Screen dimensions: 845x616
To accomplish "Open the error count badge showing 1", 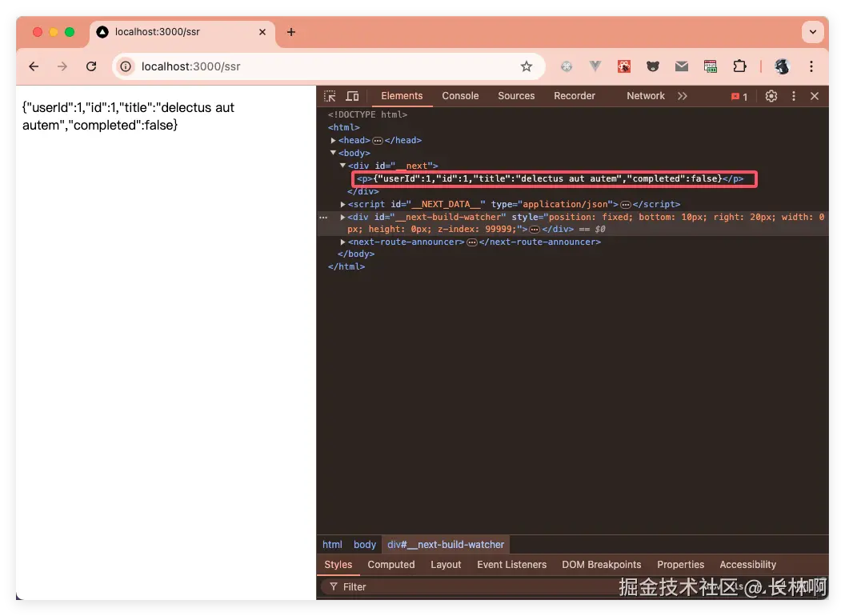I will click(x=739, y=97).
